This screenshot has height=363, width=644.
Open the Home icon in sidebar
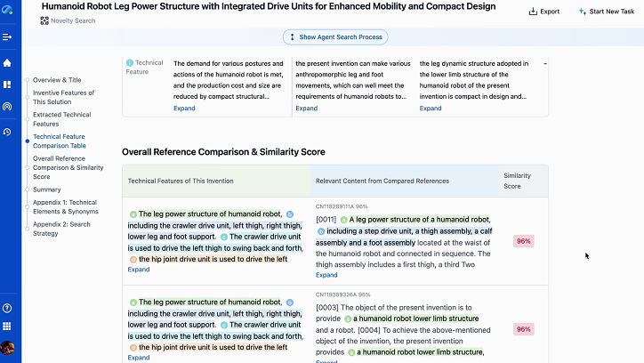coord(7,63)
